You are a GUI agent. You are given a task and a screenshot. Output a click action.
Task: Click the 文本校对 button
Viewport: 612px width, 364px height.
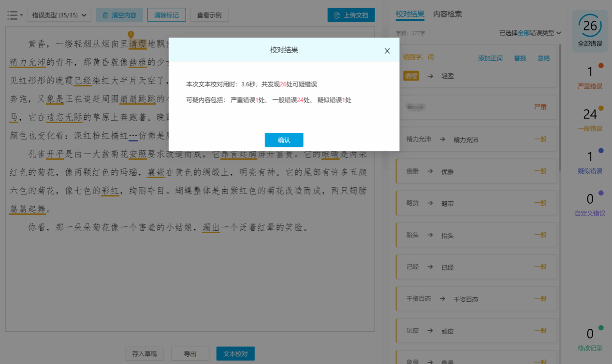pyautogui.click(x=235, y=354)
